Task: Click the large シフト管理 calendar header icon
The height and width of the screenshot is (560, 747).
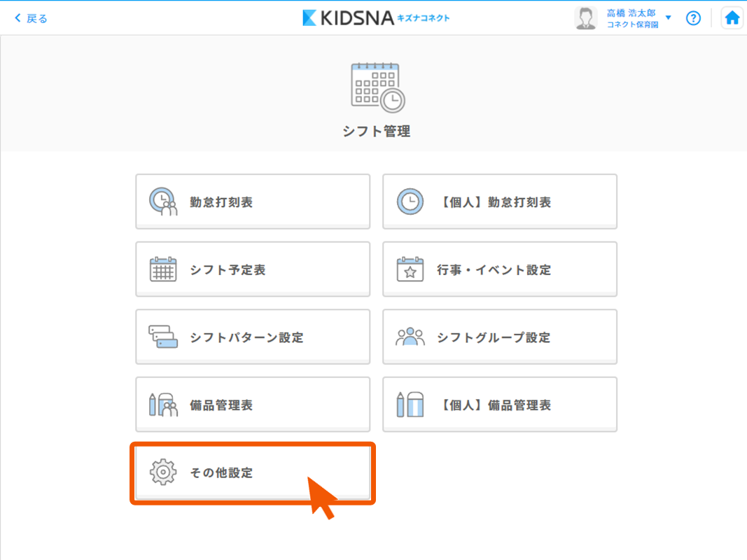Action: 377,87
